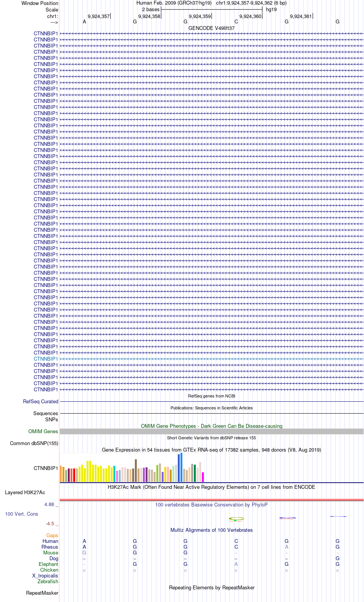Click the olive-green PhyloP conservation mark

[x=236, y=519]
